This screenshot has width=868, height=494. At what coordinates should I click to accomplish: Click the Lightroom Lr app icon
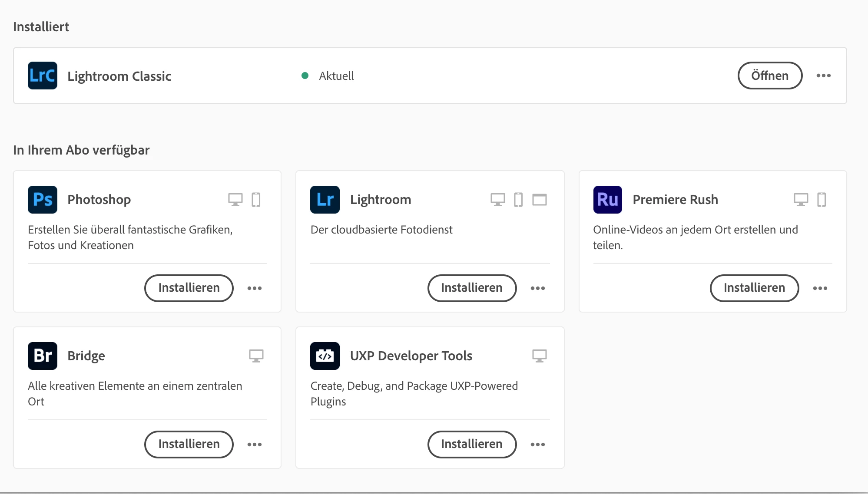click(x=325, y=200)
